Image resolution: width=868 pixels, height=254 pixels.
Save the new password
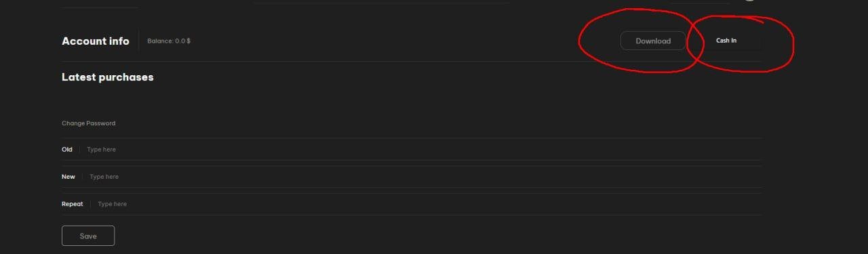pos(88,236)
